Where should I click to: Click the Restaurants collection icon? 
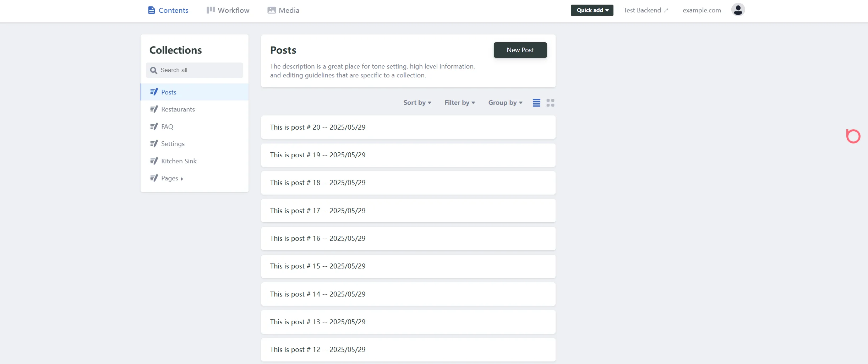[154, 109]
